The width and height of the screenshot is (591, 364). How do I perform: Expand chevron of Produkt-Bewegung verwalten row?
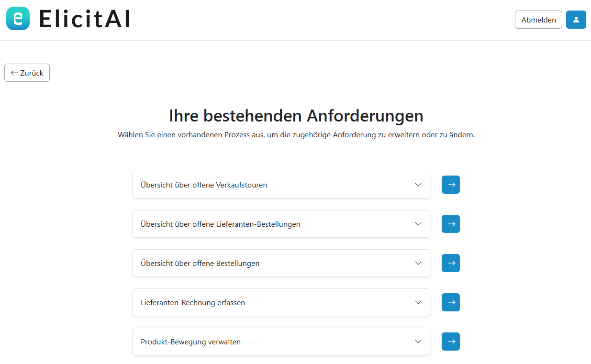(x=418, y=342)
